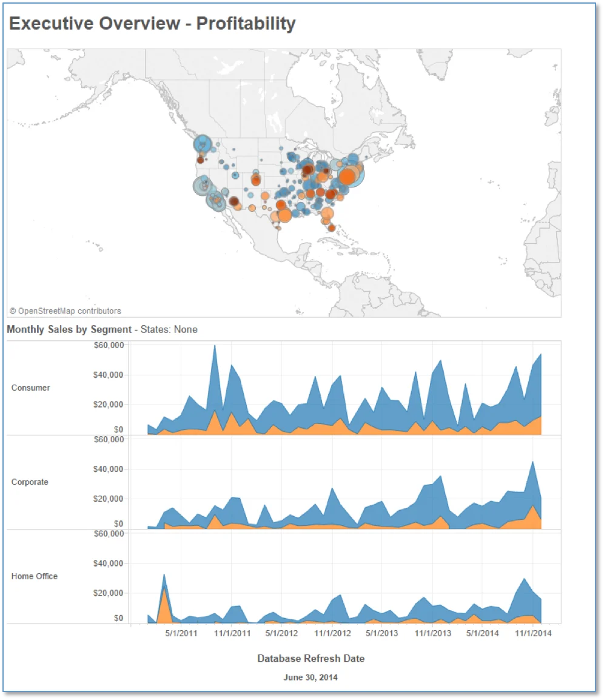
Task: Select the Corporate segment row label
Action: [30, 482]
